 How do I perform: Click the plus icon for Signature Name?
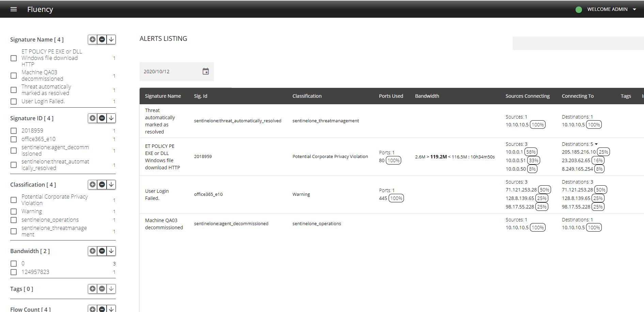pos(93,40)
